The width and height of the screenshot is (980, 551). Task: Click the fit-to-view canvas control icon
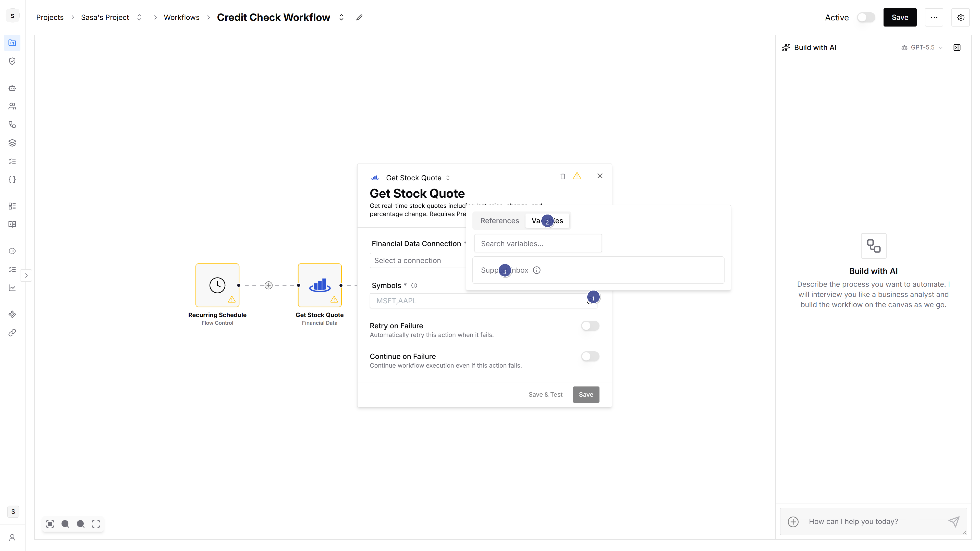pyautogui.click(x=50, y=524)
